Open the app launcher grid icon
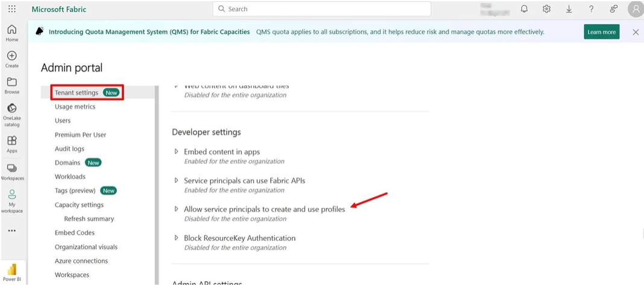Viewport: 644px width, 301px height. point(12,9)
